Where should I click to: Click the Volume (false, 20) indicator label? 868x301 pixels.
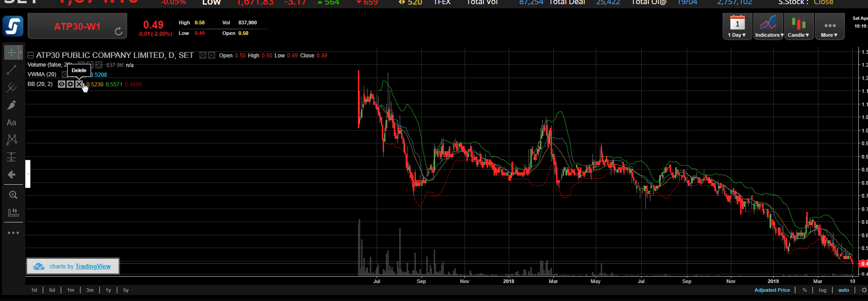[50, 65]
